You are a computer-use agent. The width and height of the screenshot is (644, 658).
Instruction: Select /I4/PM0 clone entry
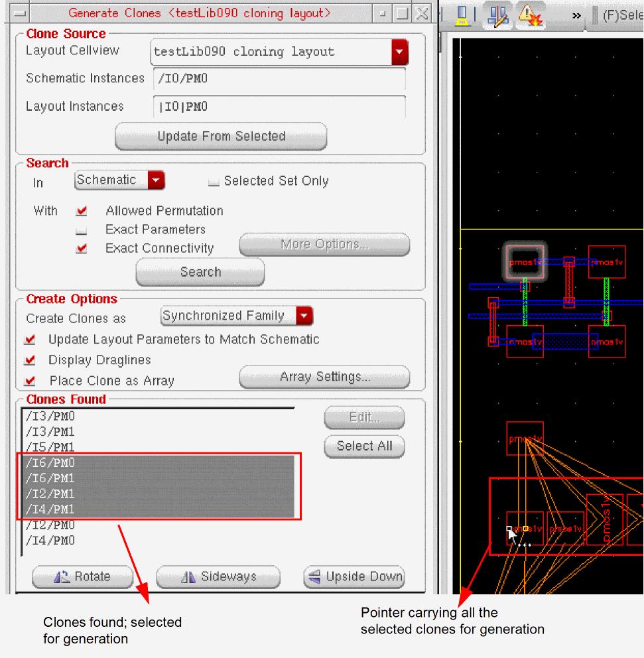50,541
